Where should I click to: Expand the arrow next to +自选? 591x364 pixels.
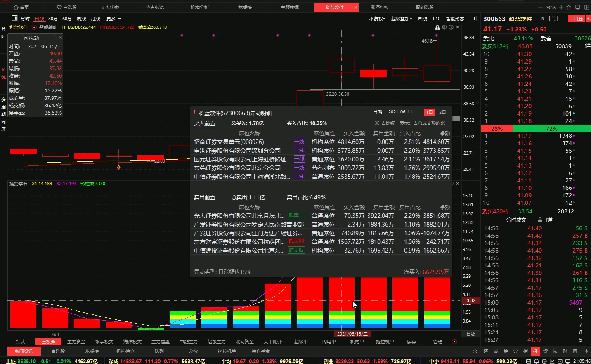pyautogui.click(x=589, y=19)
